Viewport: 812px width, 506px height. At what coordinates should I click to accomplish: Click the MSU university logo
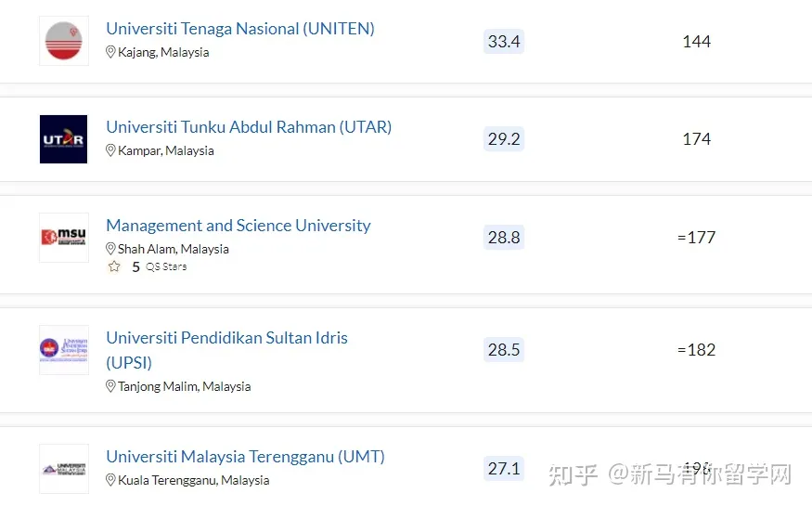[63, 238]
